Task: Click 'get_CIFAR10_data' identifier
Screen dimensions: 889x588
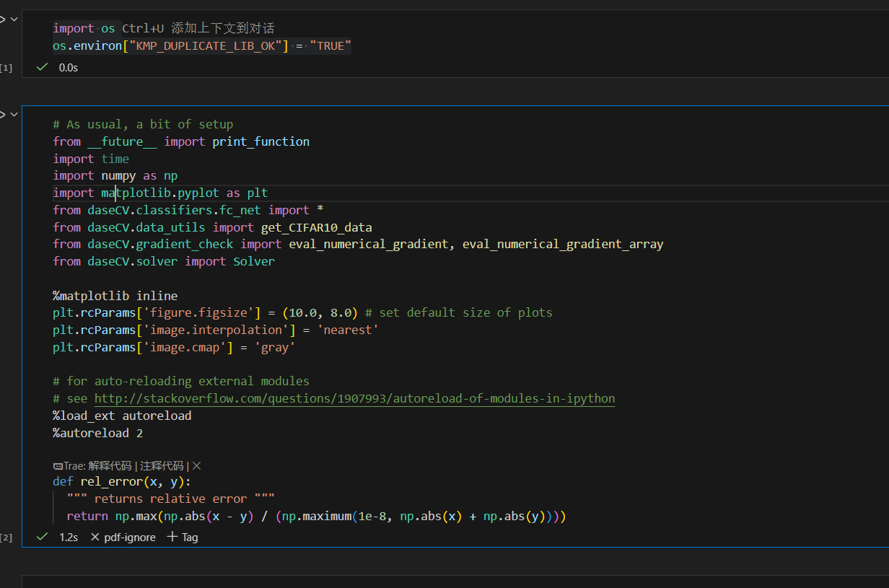Action: pos(317,227)
